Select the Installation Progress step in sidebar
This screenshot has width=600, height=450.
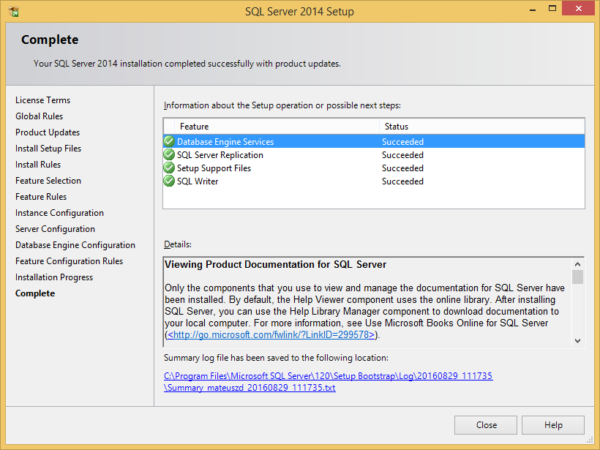pyautogui.click(x=54, y=277)
